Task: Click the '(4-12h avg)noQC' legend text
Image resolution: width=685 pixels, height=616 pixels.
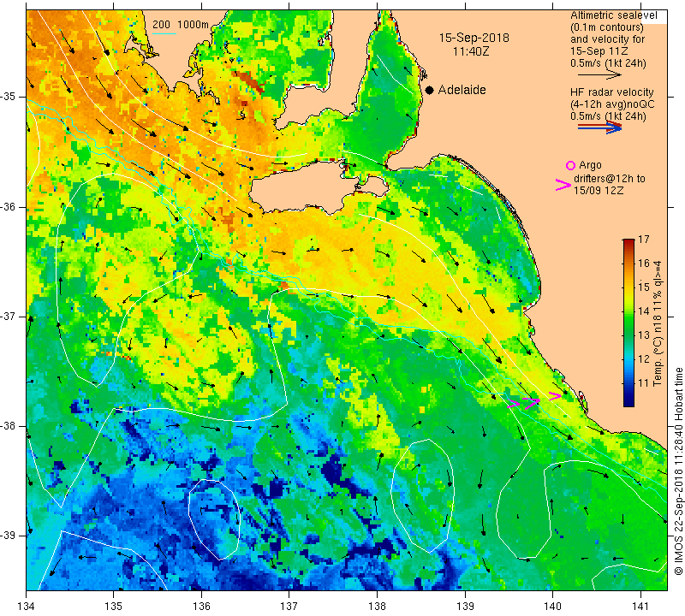Action: coord(612,104)
